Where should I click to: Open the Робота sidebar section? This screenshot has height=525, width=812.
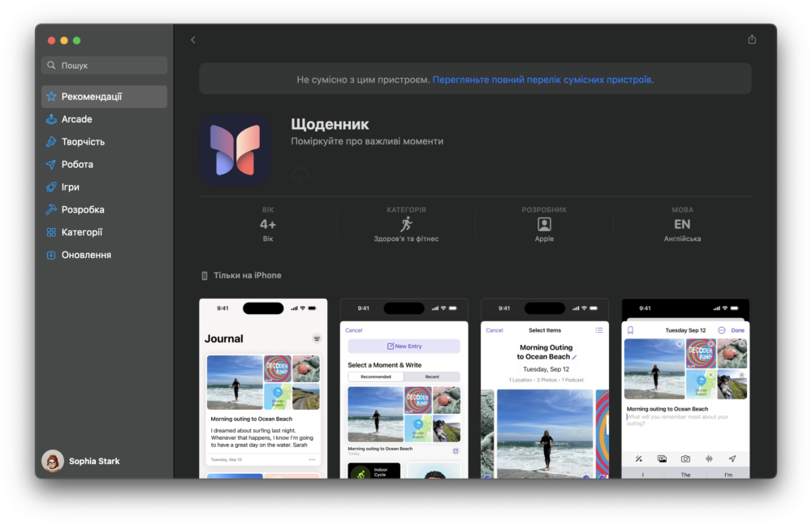(104, 165)
